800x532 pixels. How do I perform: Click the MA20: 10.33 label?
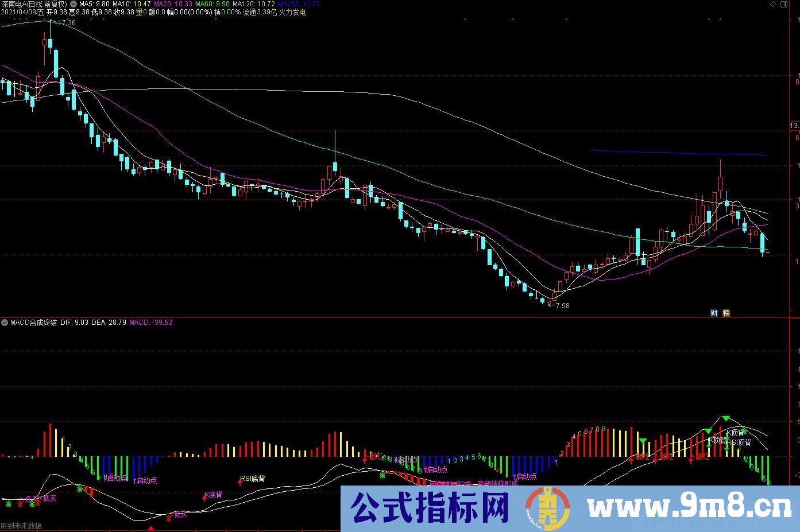(x=173, y=4)
